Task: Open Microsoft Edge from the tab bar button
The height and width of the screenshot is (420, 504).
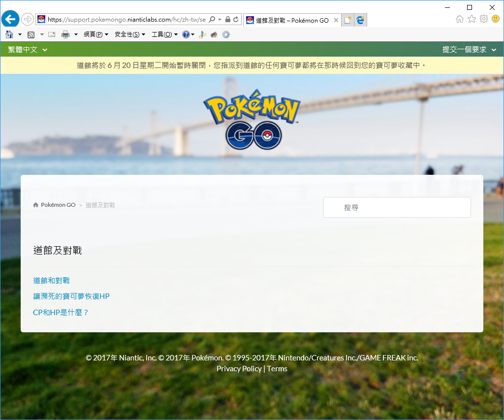Action: 360,20
